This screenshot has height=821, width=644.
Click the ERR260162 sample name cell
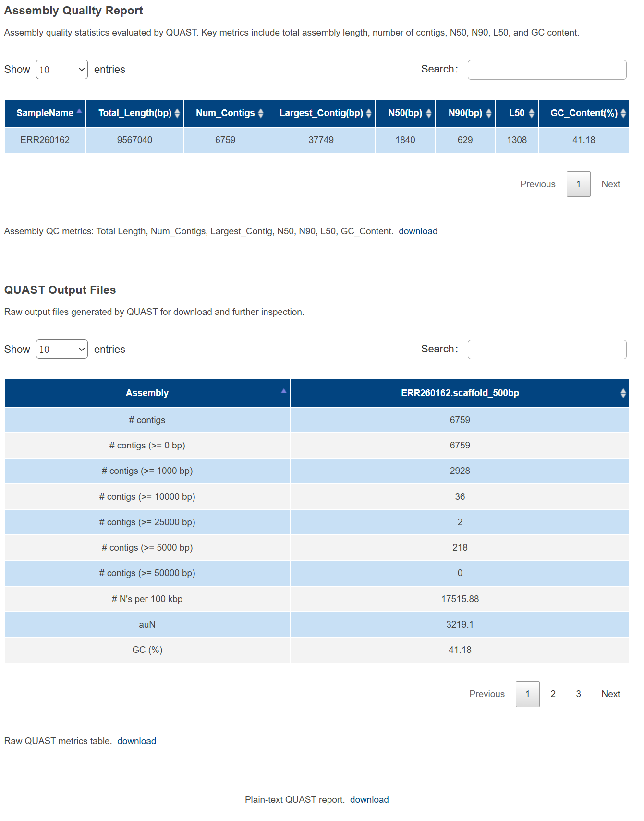point(45,140)
